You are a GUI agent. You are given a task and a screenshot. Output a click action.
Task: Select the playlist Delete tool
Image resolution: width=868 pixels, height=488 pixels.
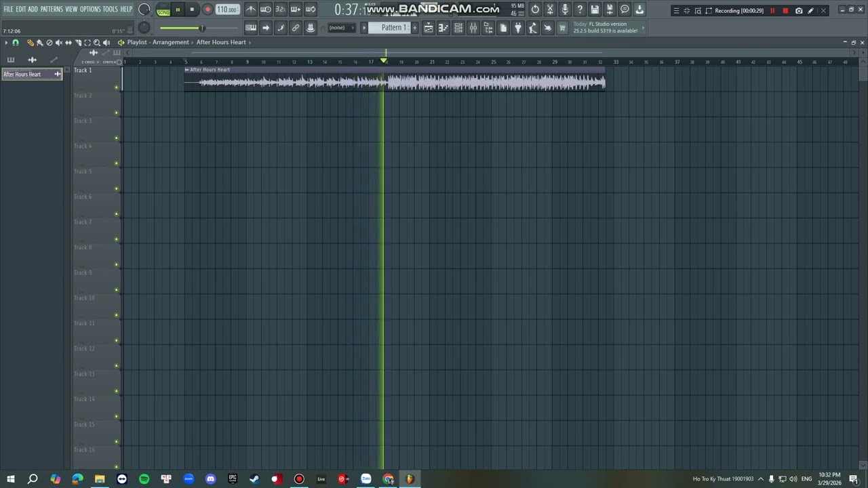(x=50, y=43)
